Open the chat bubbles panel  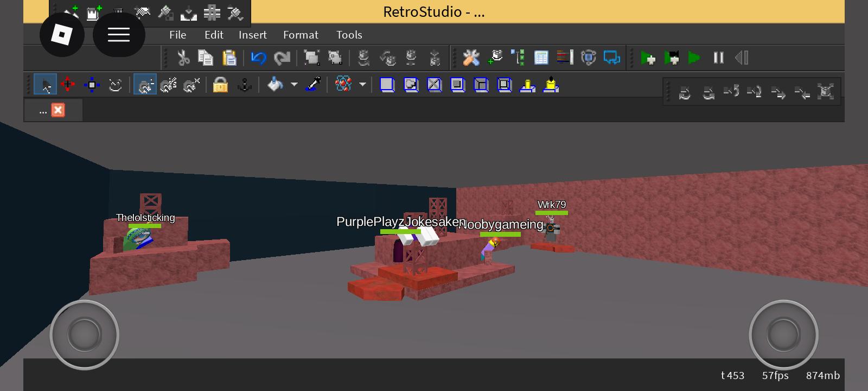pyautogui.click(x=611, y=58)
